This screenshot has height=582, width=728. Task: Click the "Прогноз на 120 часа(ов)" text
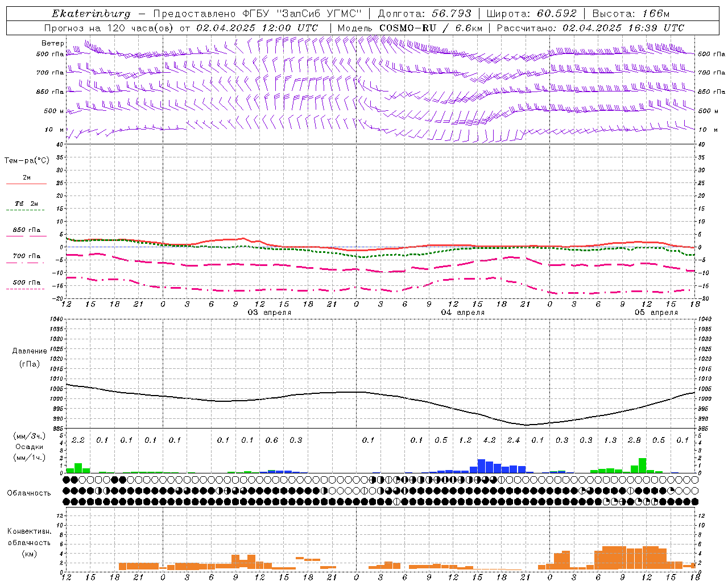click(x=110, y=28)
